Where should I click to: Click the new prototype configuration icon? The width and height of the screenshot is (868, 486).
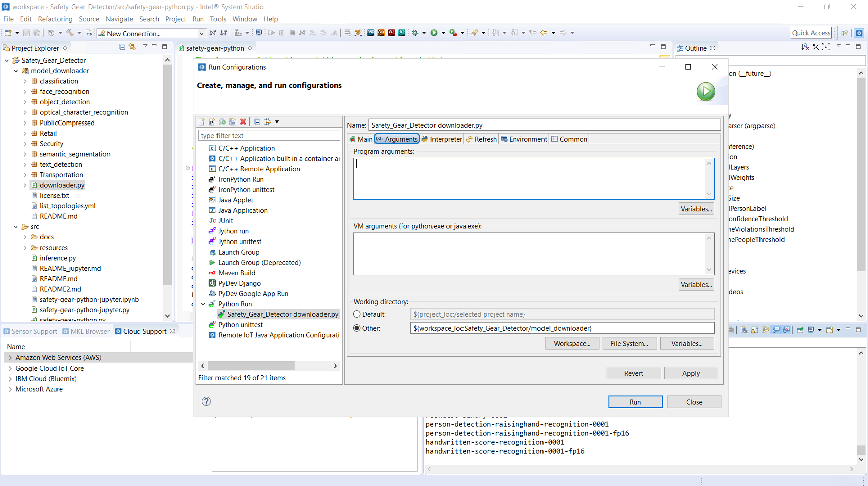pos(212,122)
